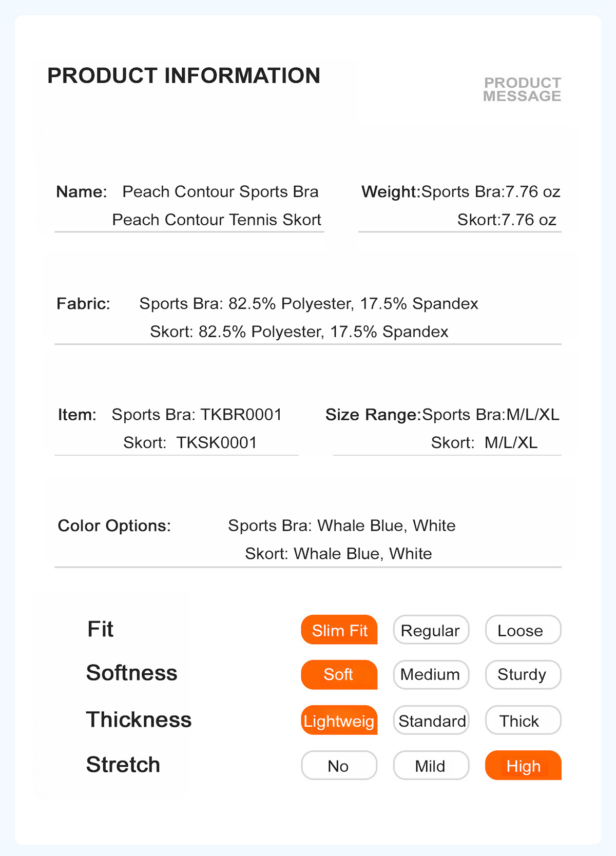This screenshot has width=616, height=856.
Task: Choose Medium softness
Action: point(431,674)
